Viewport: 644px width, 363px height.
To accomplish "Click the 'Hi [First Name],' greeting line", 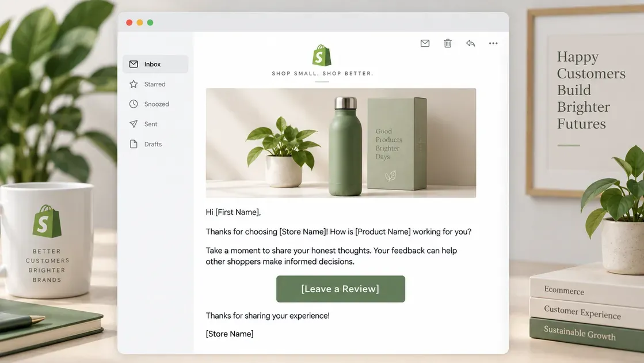I will (233, 212).
